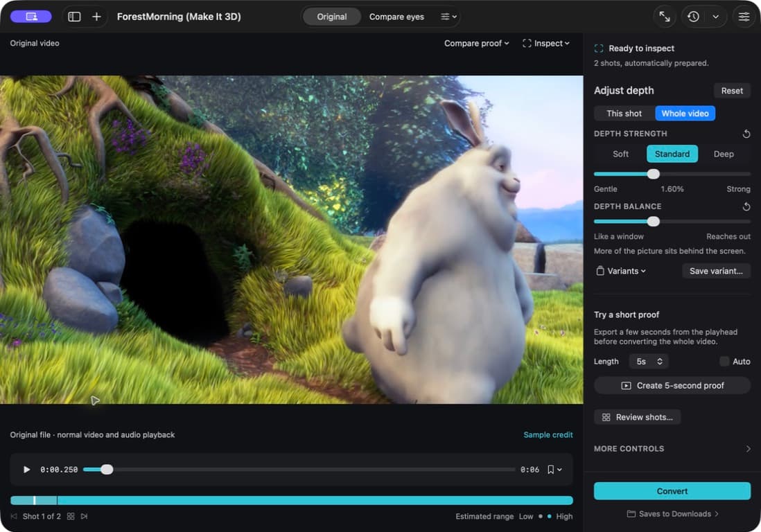Reset Depth Strength with its circular arrow
The height and width of the screenshot is (532, 761).
[x=746, y=134]
